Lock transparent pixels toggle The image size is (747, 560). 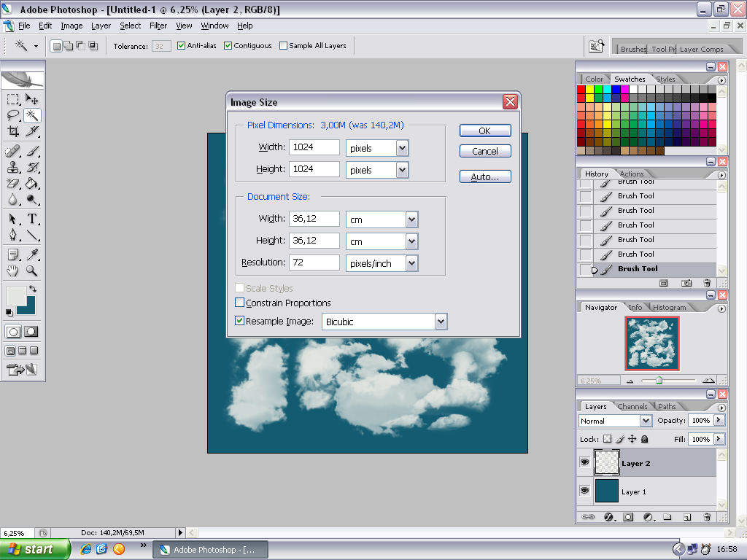point(608,439)
